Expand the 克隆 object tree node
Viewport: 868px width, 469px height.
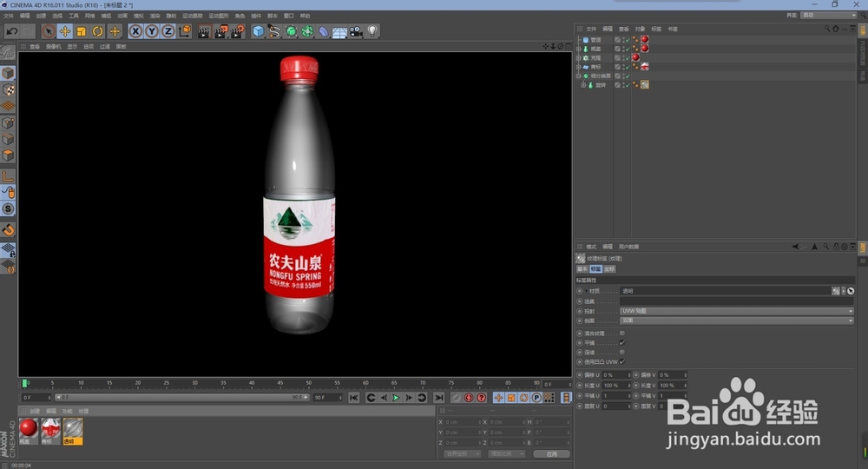click(579, 58)
